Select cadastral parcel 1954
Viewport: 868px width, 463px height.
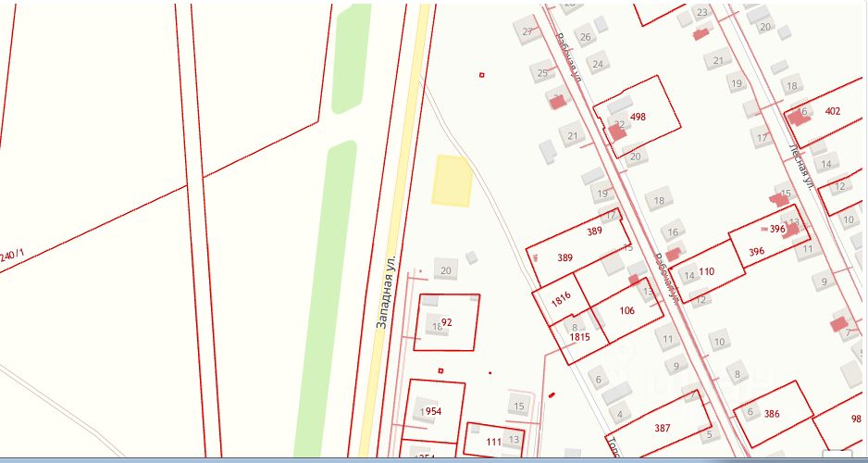[x=434, y=411]
